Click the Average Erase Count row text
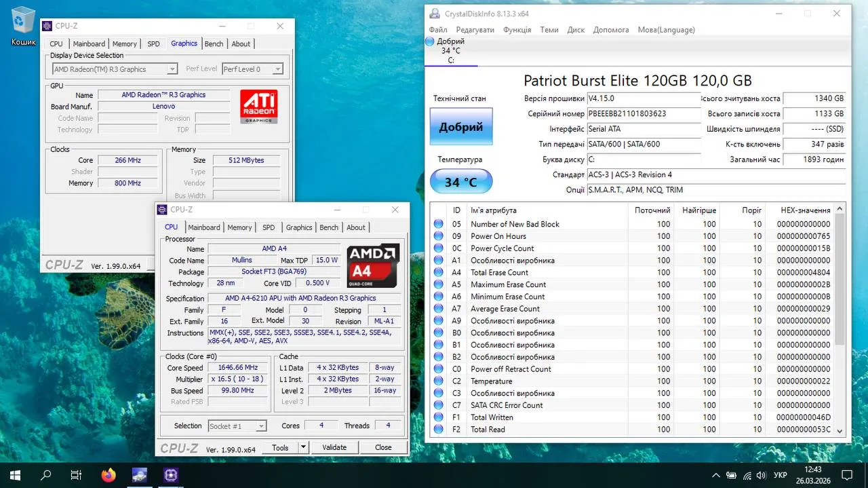 pos(505,309)
